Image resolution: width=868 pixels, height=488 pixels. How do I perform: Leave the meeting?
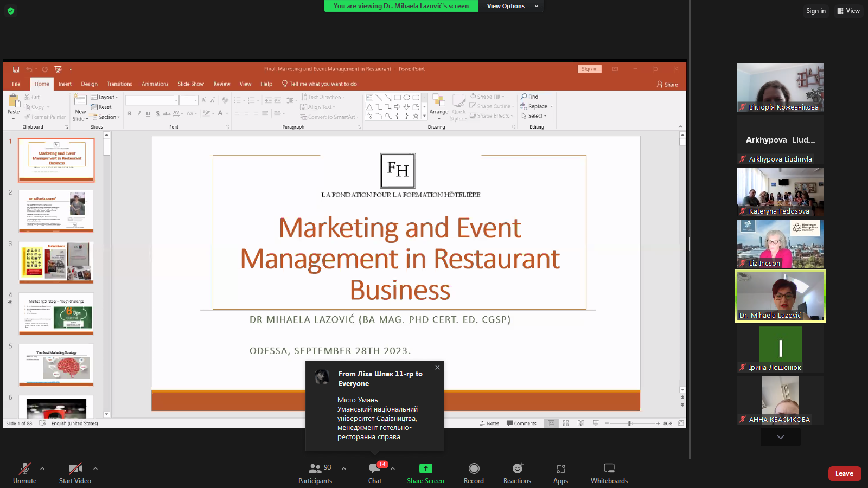[844, 473]
